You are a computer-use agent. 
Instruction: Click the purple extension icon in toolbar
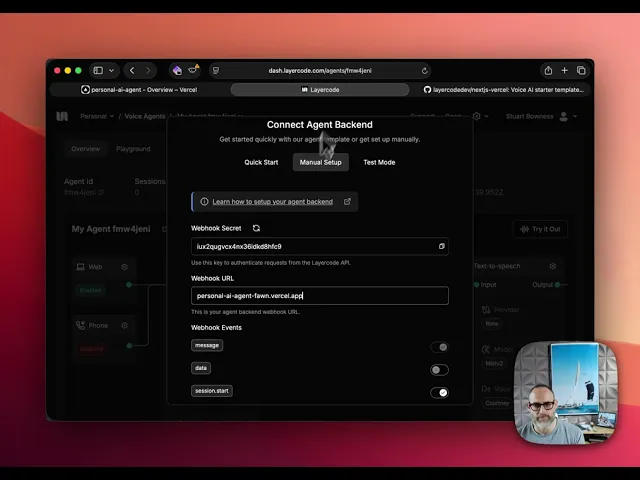177,71
